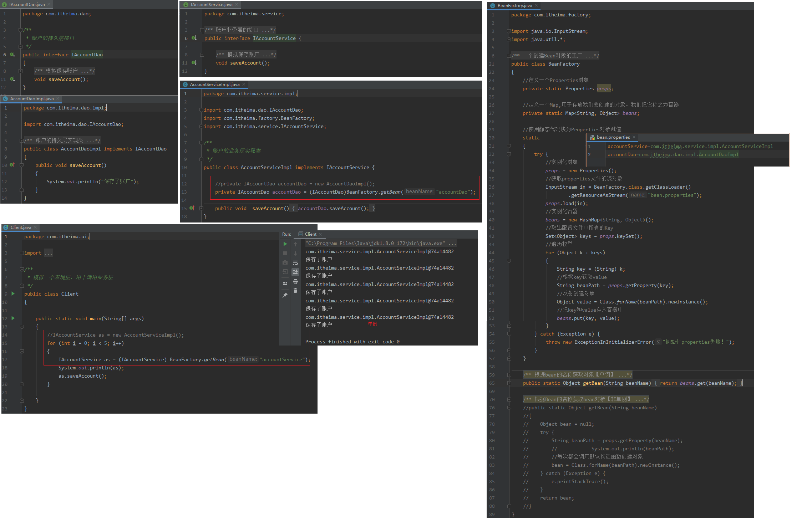Expand folded comment above IAccountDao saveAccount

(x=20, y=71)
